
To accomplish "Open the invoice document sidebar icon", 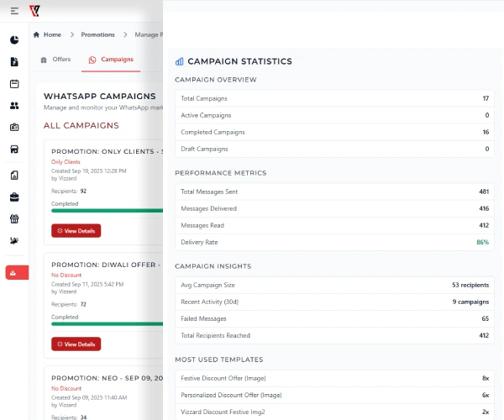I will [14, 61].
